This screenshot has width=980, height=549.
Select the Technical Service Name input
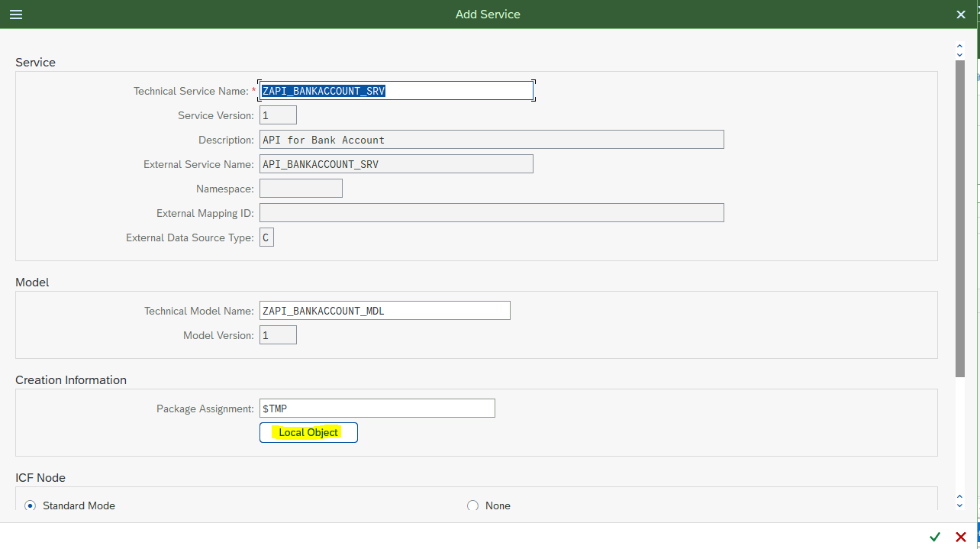coord(396,90)
